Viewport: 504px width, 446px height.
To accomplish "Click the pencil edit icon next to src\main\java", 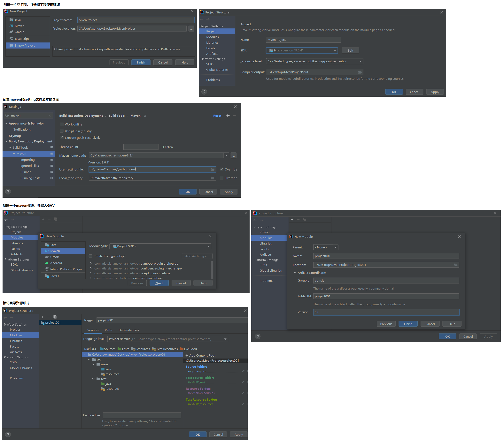I will coord(243,371).
